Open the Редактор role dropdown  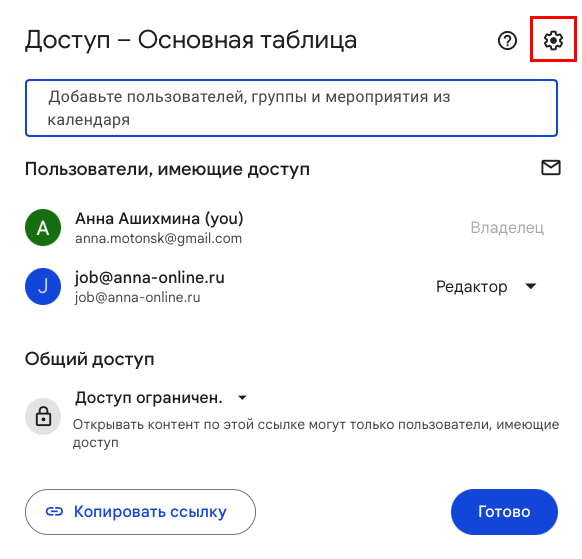tap(486, 286)
